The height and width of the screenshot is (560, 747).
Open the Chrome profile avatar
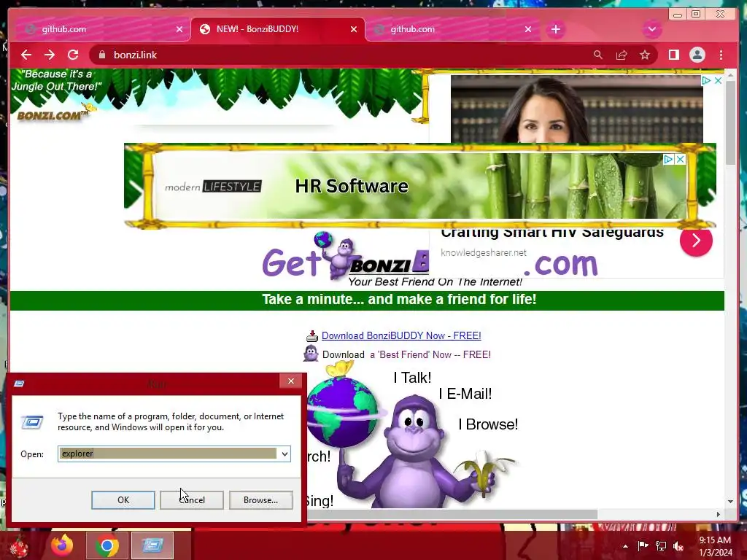click(697, 55)
